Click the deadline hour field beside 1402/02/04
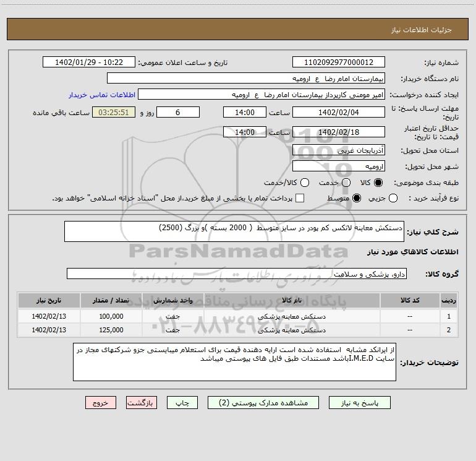The image size is (476, 461). (x=245, y=112)
